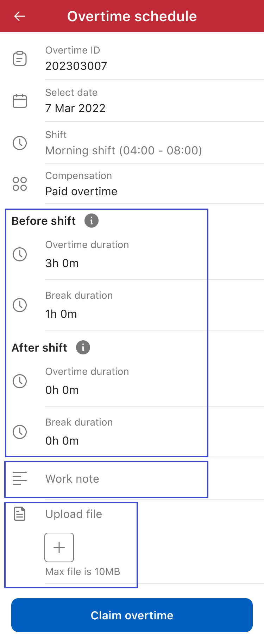Select the clock icon next to Shift
The image size is (264, 644).
[20, 143]
